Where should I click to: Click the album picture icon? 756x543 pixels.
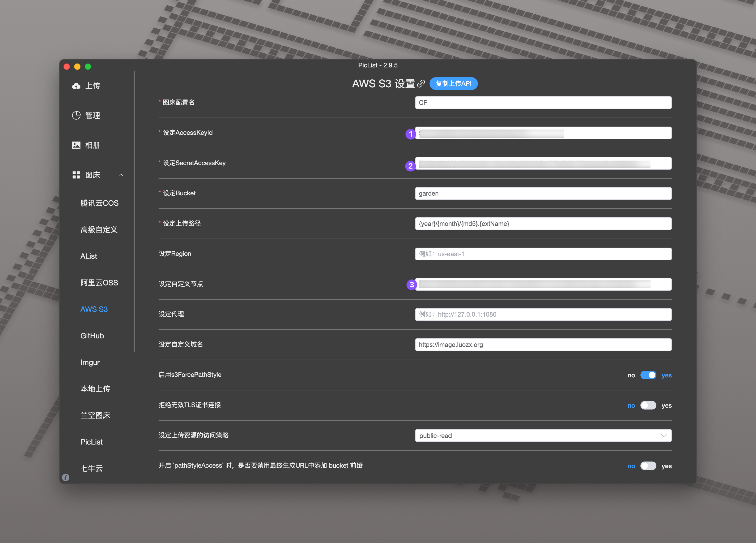[x=76, y=145]
